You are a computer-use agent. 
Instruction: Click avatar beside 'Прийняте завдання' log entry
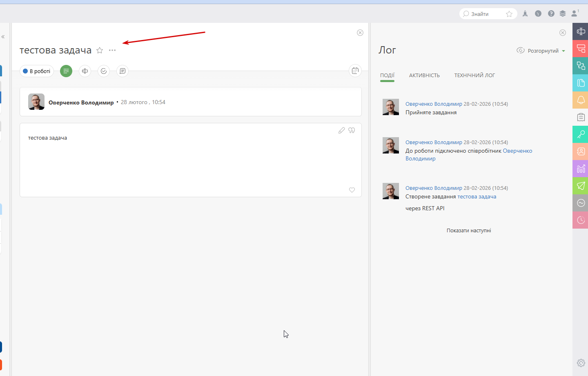[x=391, y=107]
